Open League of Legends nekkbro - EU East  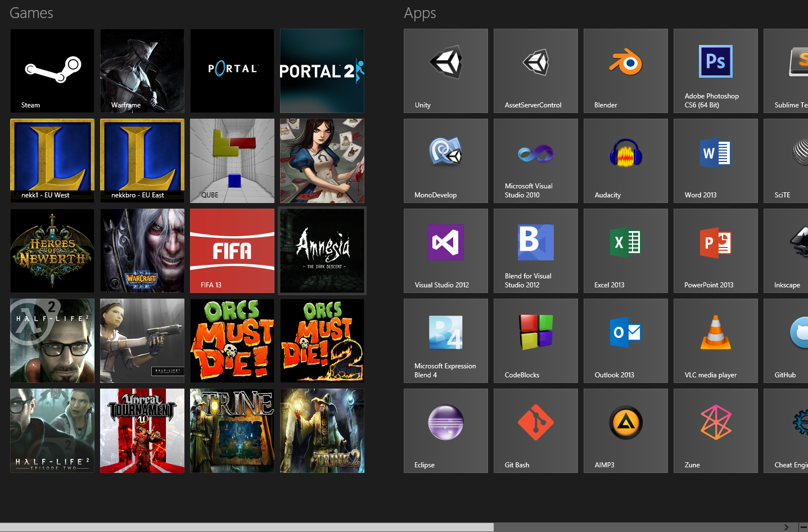point(142,161)
